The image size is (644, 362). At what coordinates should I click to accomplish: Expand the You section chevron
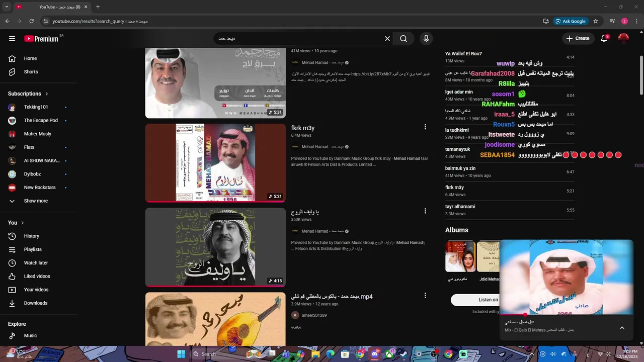click(22, 223)
